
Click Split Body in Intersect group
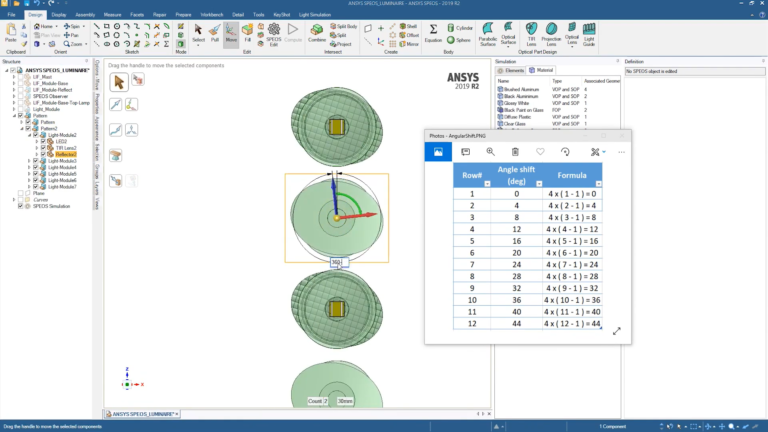[343, 26]
